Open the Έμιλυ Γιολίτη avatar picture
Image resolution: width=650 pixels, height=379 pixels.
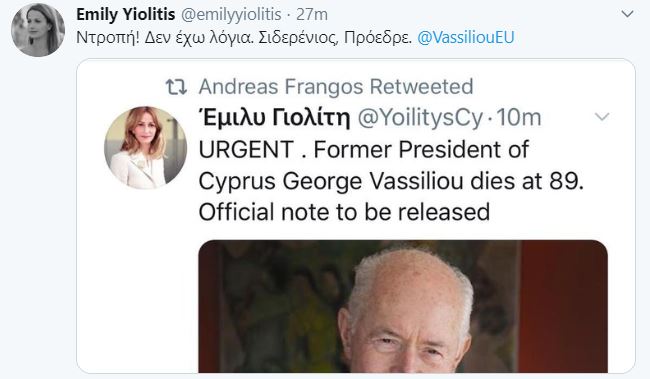tap(146, 148)
